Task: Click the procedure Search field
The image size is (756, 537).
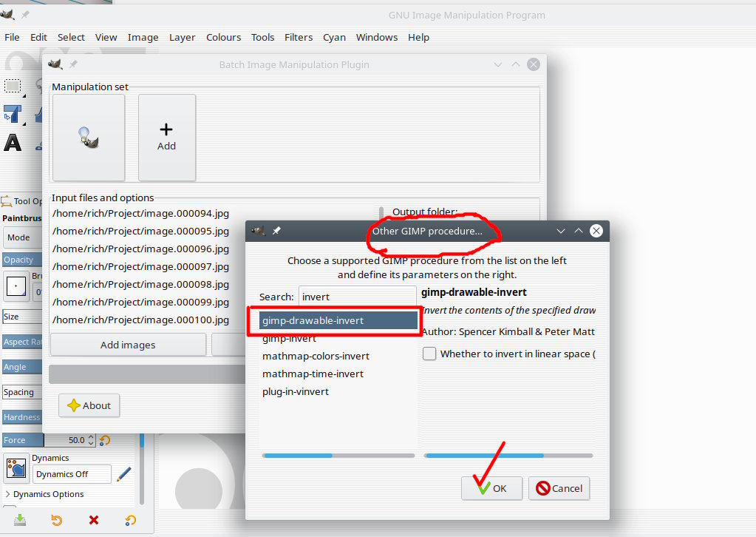Action: 357,297
